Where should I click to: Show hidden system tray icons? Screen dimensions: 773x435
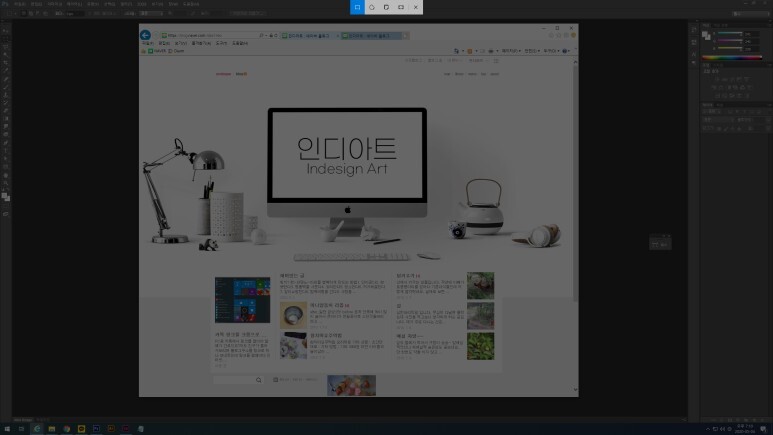pyautogui.click(x=708, y=429)
